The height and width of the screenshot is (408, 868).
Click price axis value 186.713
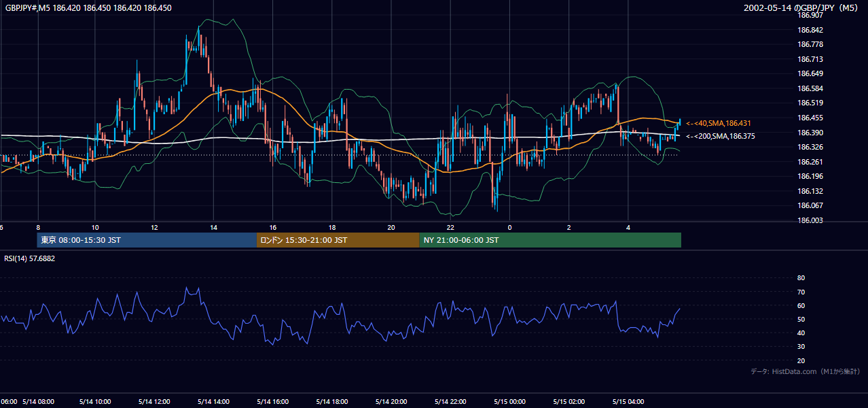(810, 59)
